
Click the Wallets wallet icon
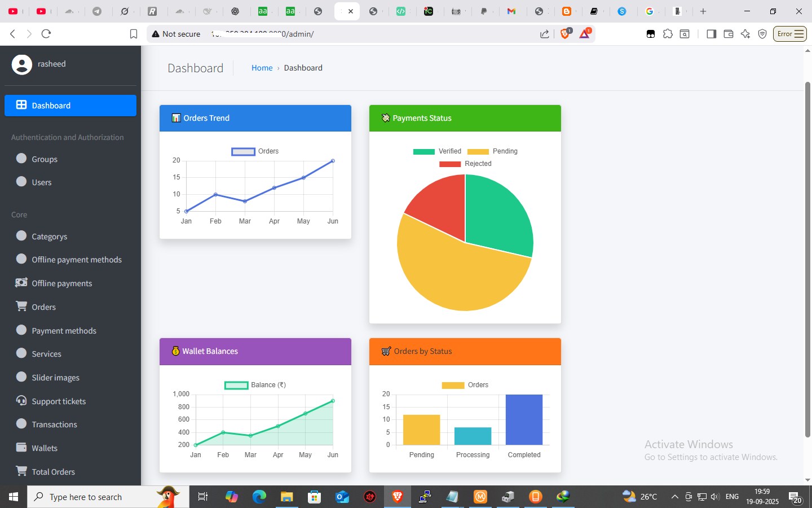click(21, 448)
